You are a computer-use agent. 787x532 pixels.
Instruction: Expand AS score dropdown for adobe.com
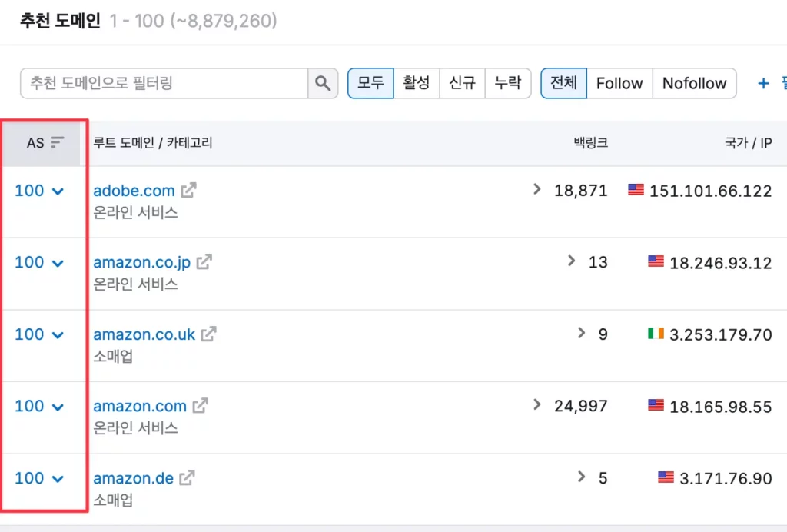click(58, 191)
